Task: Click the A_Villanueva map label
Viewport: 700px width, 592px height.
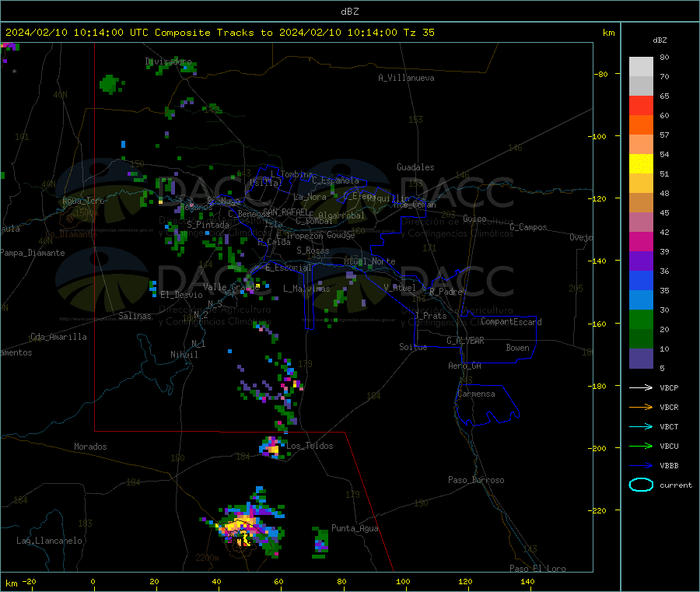Action: coord(406,78)
